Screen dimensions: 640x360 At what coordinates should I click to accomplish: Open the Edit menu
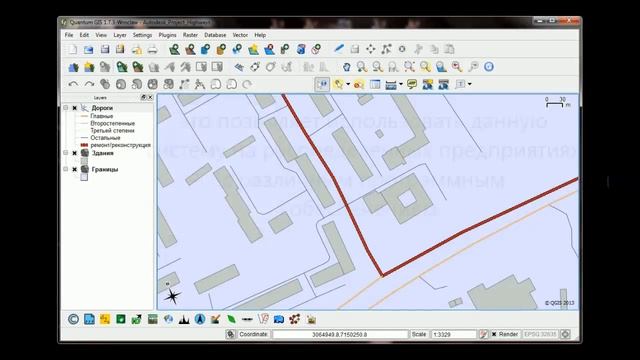(84, 35)
